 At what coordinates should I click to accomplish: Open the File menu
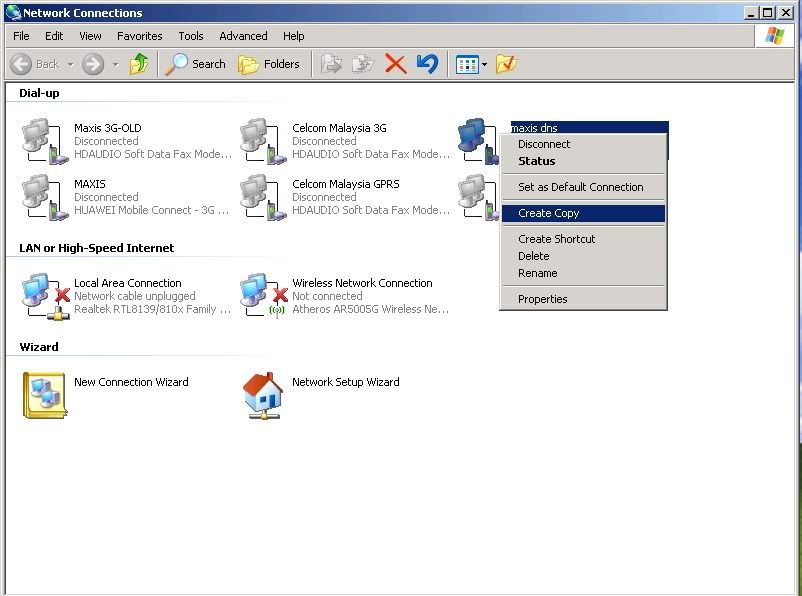pyautogui.click(x=21, y=36)
